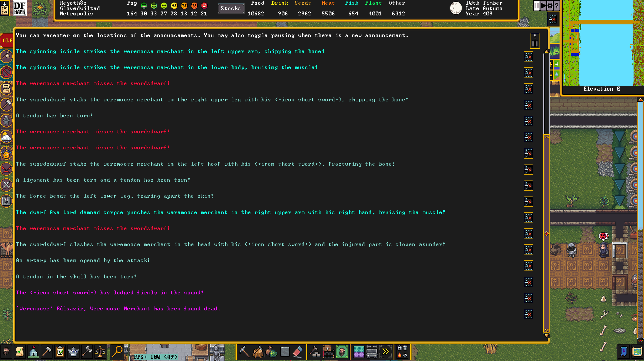Viewport: 644px width, 361px height.
Task: Select the eraser tool
Action: click(298, 352)
